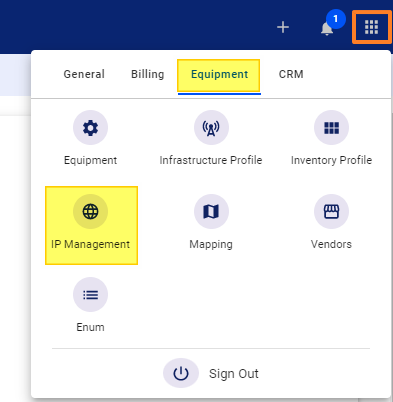Switch to the General tab

84,74
